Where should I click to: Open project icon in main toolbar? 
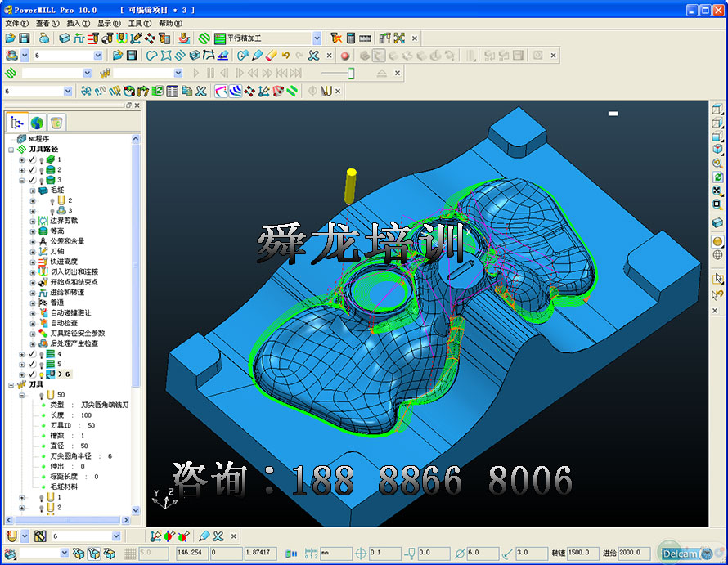click(x=10, y=38)
